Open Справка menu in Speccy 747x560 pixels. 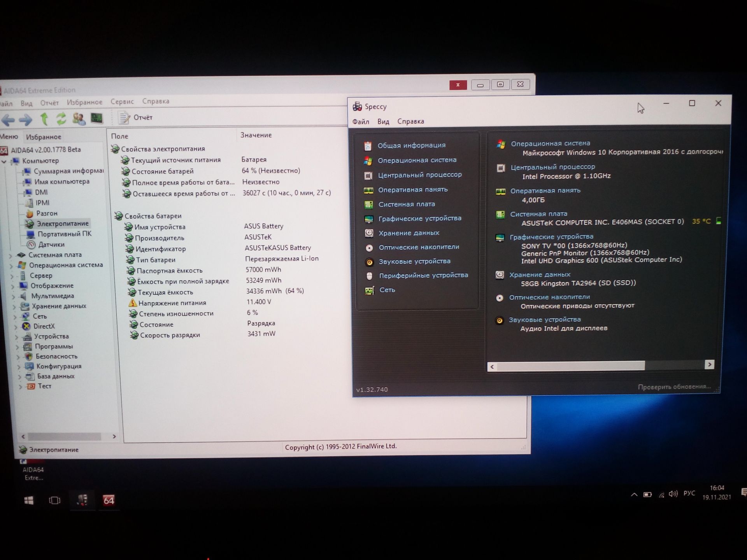click(410, 121)
